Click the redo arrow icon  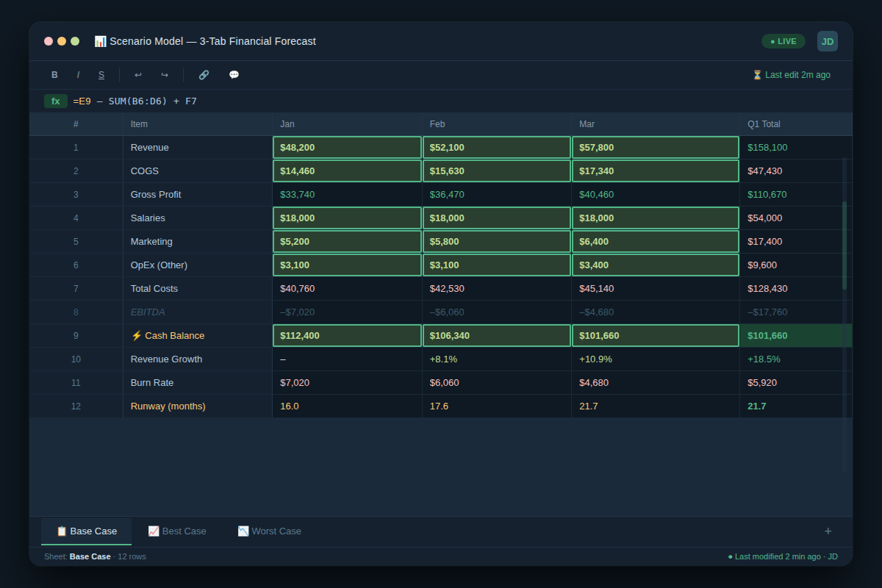tap(165, 75)
